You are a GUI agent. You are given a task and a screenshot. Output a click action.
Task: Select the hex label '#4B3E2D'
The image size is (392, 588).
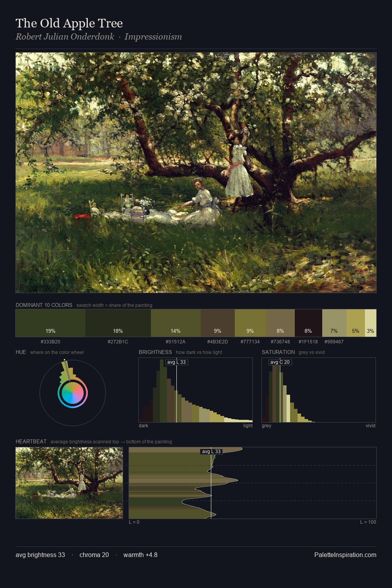click(218, 342)
